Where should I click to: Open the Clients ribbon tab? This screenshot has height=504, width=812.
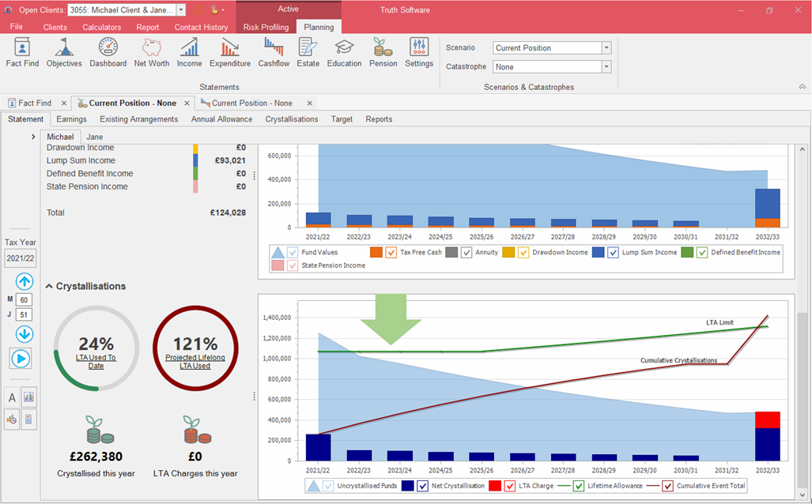[x=55, y=27]
